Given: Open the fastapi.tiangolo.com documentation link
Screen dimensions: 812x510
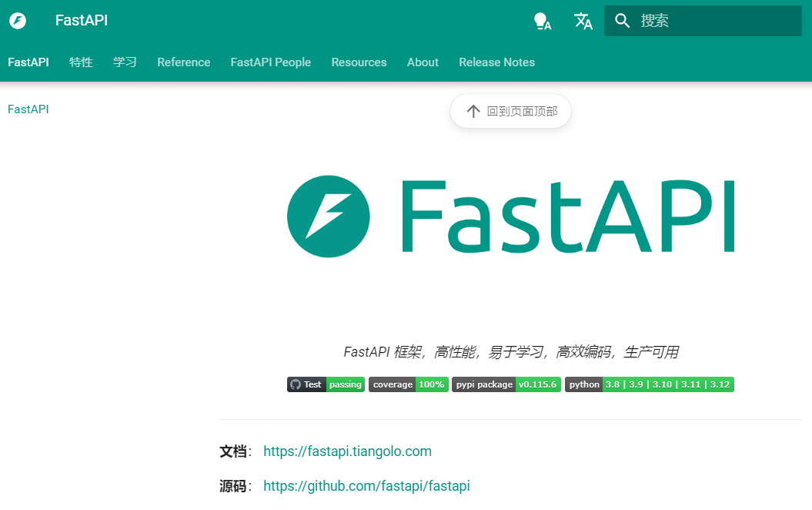Looking at the screenshot, I should tap(347, 451).
